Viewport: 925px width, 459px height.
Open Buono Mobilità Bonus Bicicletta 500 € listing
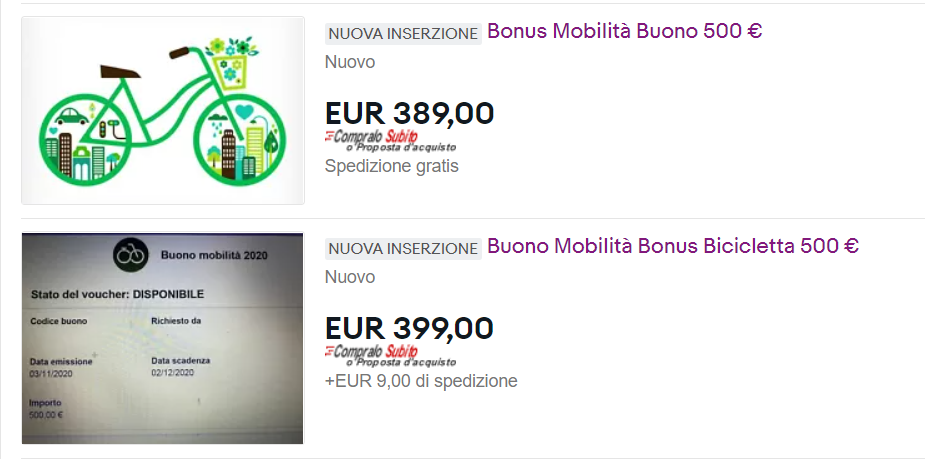pyautogui.click(x=672, y=246)
